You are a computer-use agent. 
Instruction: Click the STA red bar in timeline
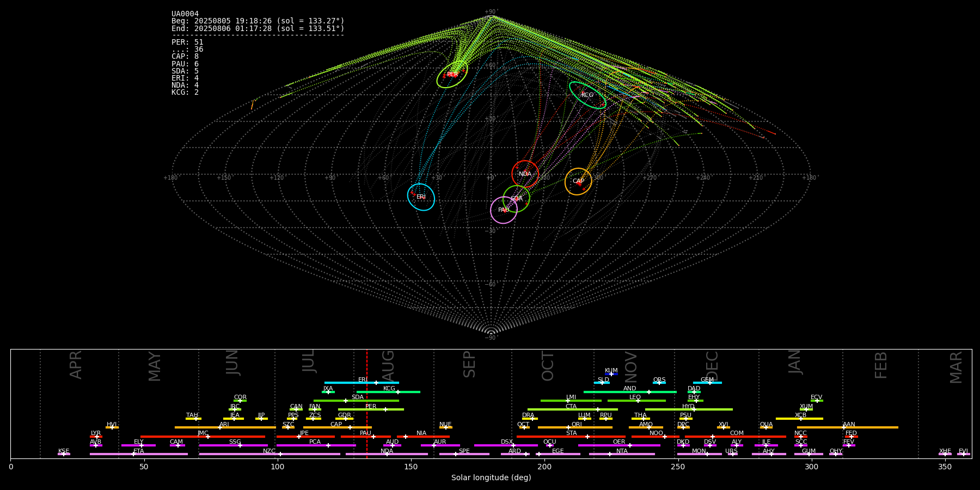pyautogui.click(x=571, y=436)
